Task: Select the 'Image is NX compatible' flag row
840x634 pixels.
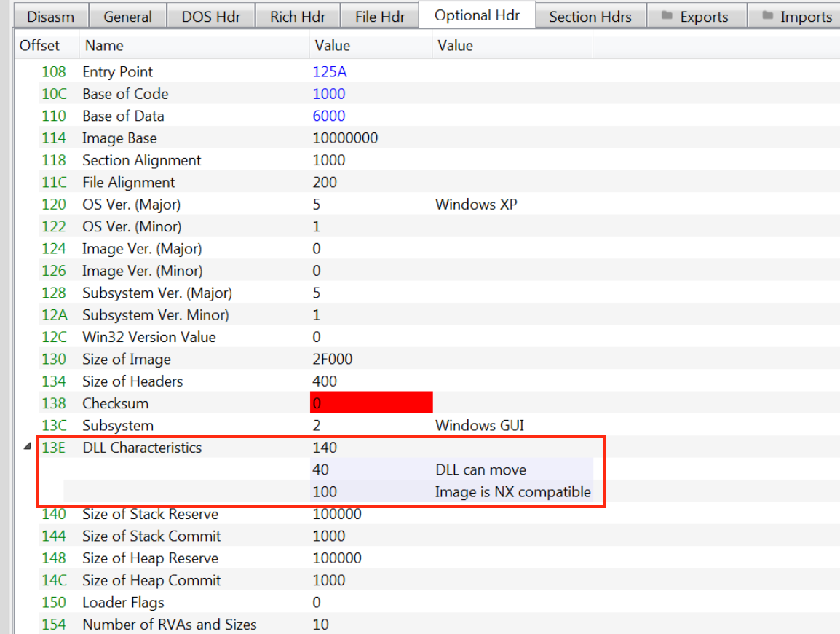Action: (512, 492)
